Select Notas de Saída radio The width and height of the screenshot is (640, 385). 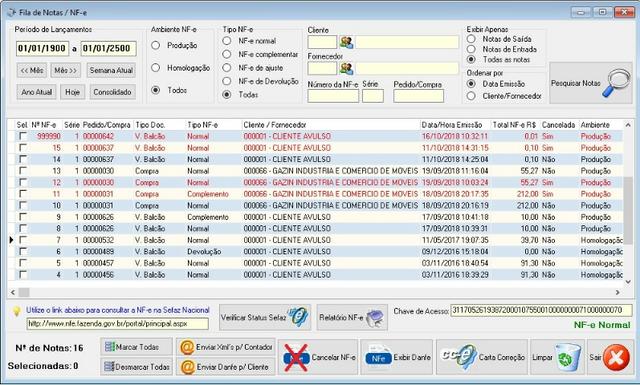[471, 39]
